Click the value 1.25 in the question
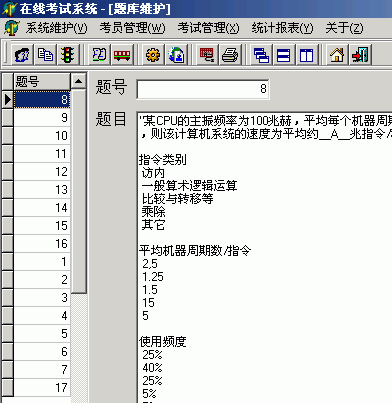This screenshot has height=403, width=392. (x=153, y=277)
